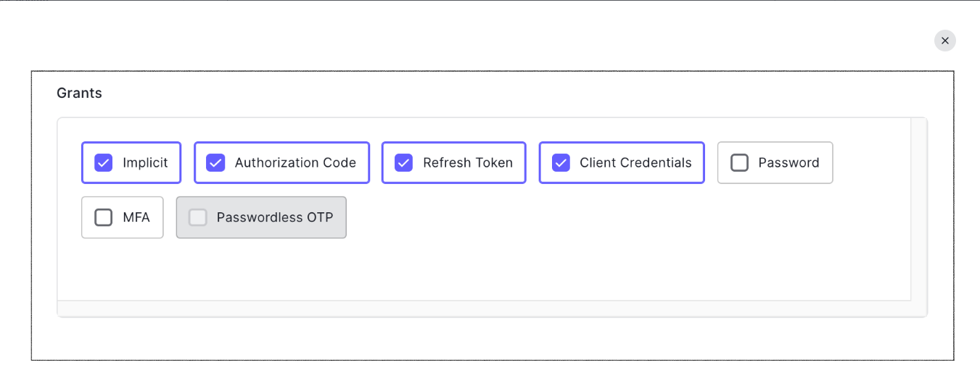This screenshot has height=384, width=980.
Task: Click the Passwordless OTP label text
Action: pos(275,217)
